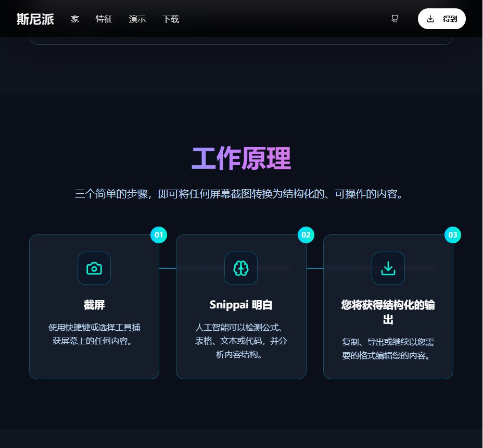
Task: Click the camera icon in 截屏 card
Action: (x=94, y=268)
